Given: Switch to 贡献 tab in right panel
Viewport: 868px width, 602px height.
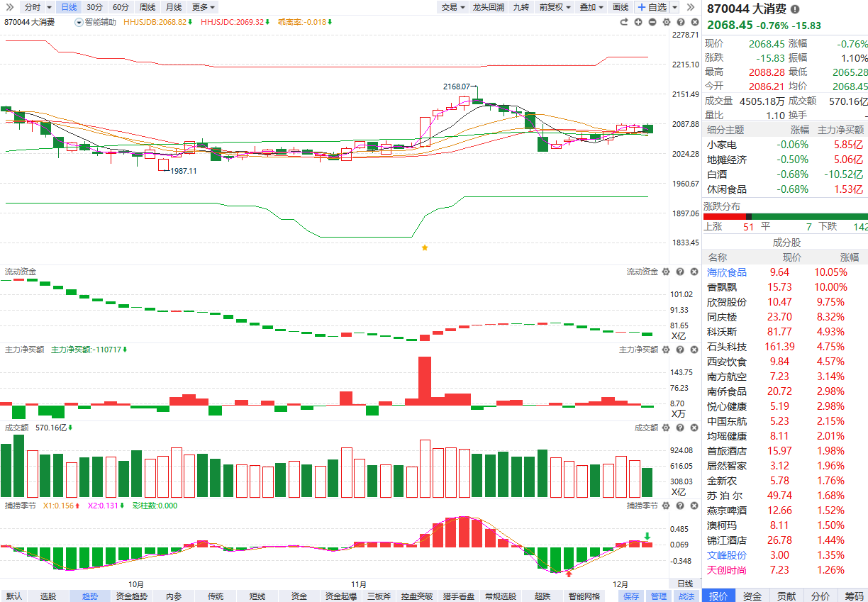Looking at the screenshot, I should pos(786,596).
